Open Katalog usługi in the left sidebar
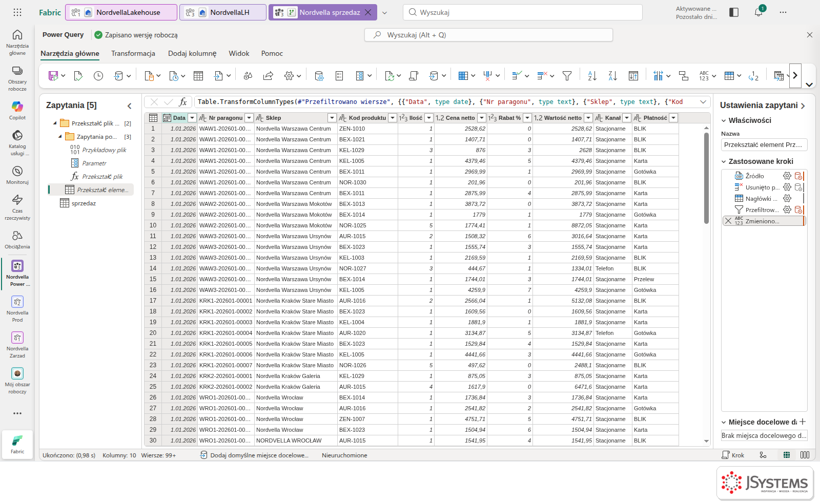Viewport: 820px width, 504px height. pyautogui.click(x=17, y=142)
